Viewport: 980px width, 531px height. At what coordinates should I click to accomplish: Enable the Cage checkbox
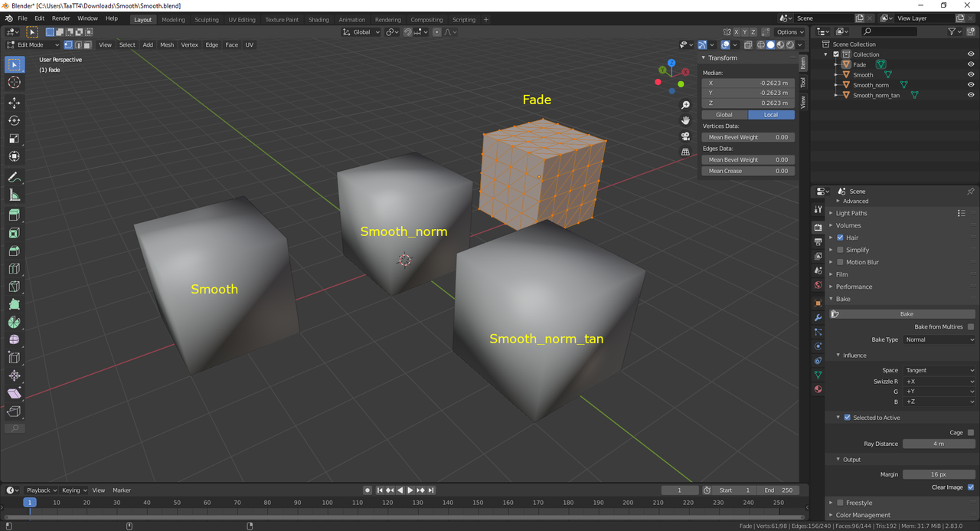[x=971, y=433]
